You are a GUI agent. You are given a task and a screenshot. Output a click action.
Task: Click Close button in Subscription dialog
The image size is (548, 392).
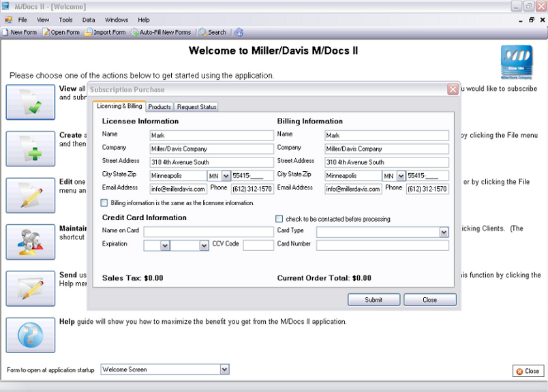point(429,300)
